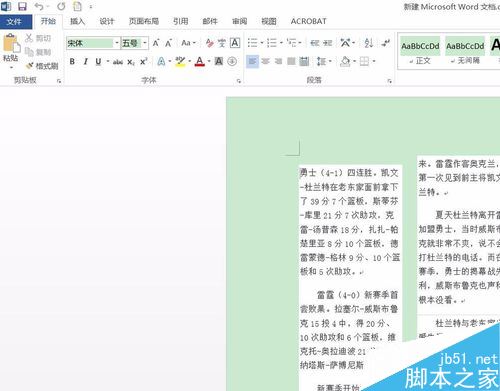Image resolution: width=500 pixels, height=391 pixels.
Task: Click the Enclose Characters circle icon
Action: (232, 62)
